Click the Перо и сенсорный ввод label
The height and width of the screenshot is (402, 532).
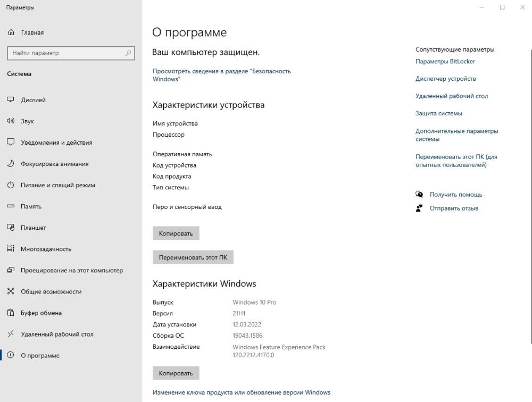(187, 207)
